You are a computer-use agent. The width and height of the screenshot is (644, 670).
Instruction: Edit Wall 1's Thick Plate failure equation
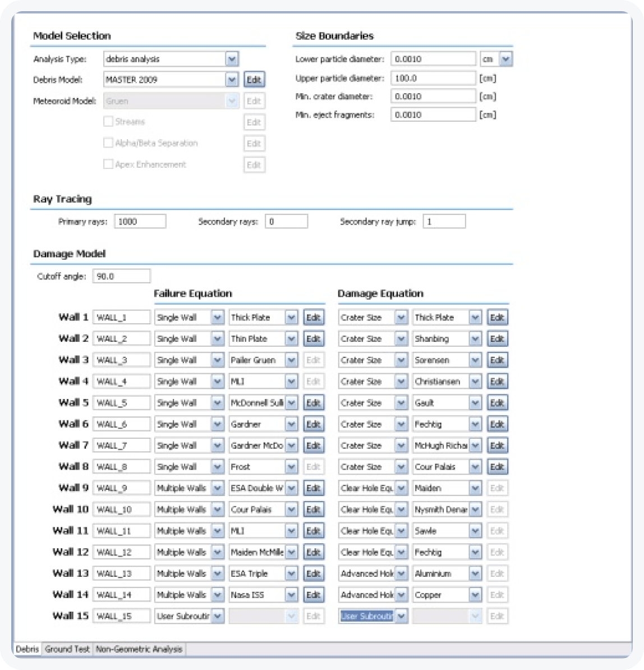[x=314, y=317]
